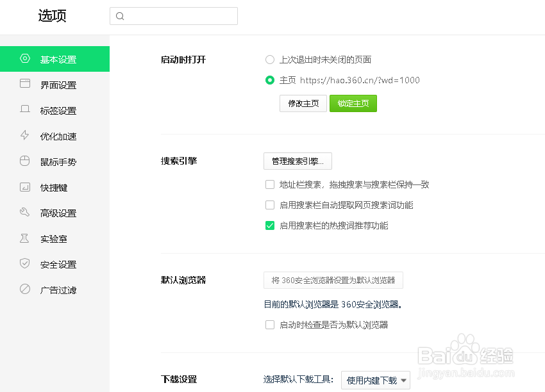The height and width of the screenshot is (392, 545).
Task: Click homepage URL https://hao.360.cn/?wd=1000
Action: point(360,80)
